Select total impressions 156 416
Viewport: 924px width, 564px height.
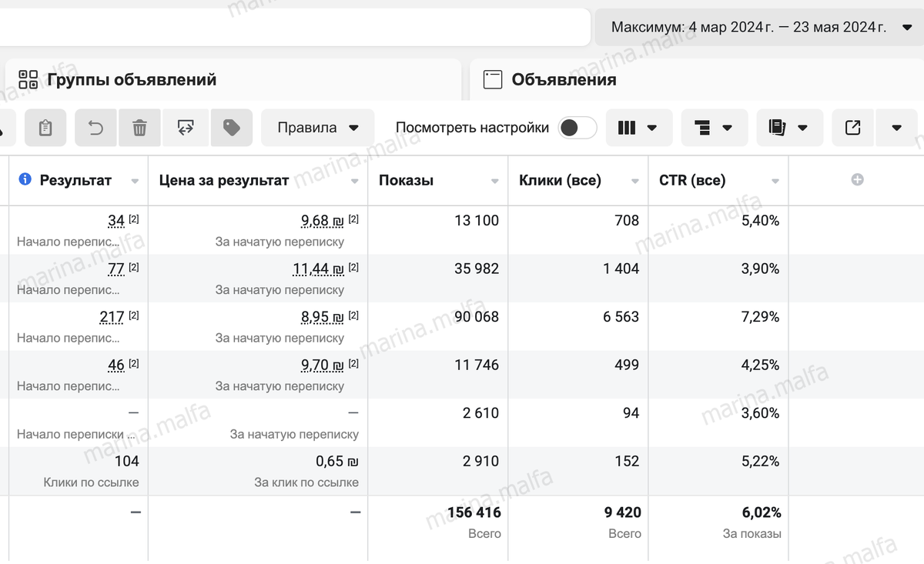pyautogui.click(x=474, y=512)
